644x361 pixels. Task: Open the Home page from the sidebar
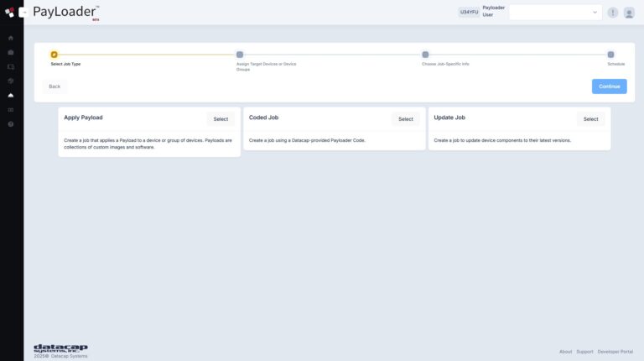click(x=11, y=39)
